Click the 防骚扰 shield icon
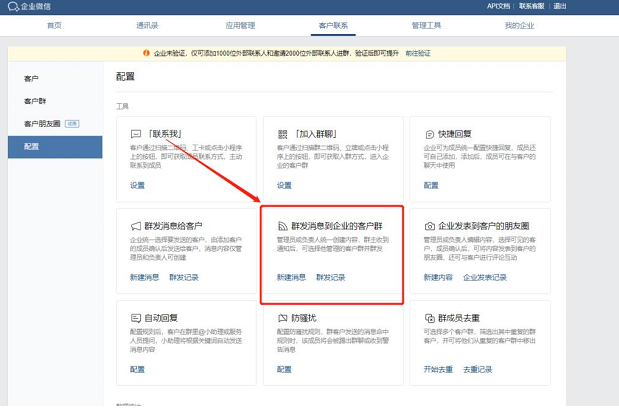 [282, 318]
